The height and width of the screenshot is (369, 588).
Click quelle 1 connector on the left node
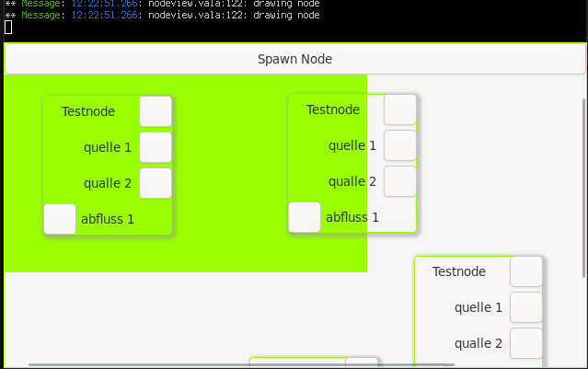pyautogui.click(x=156, y=146)
